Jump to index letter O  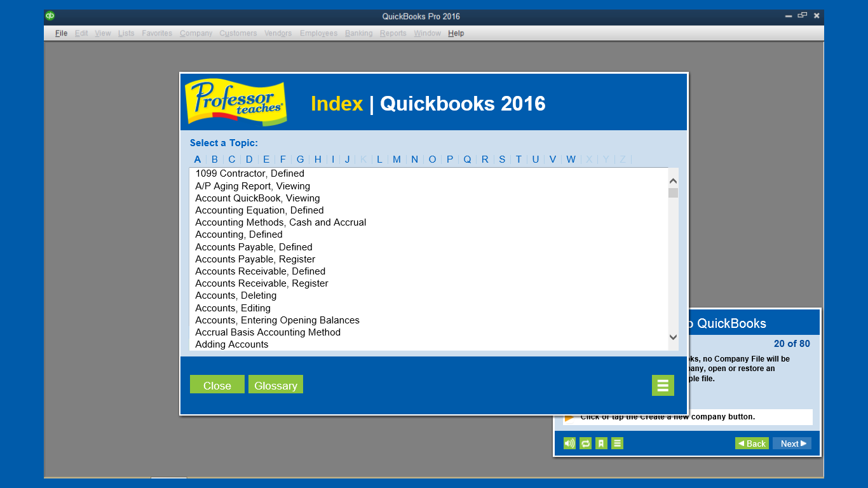click(432, 159)
